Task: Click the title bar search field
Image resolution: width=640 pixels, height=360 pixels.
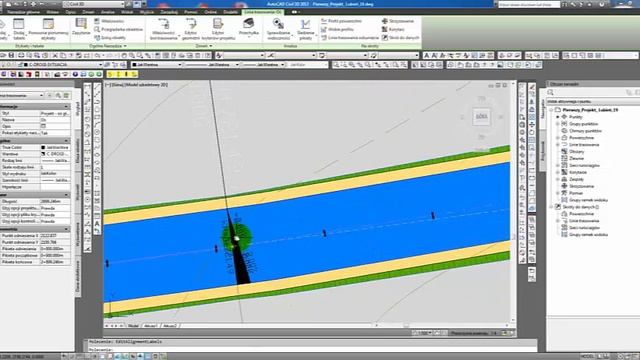Action: [529, 4]
